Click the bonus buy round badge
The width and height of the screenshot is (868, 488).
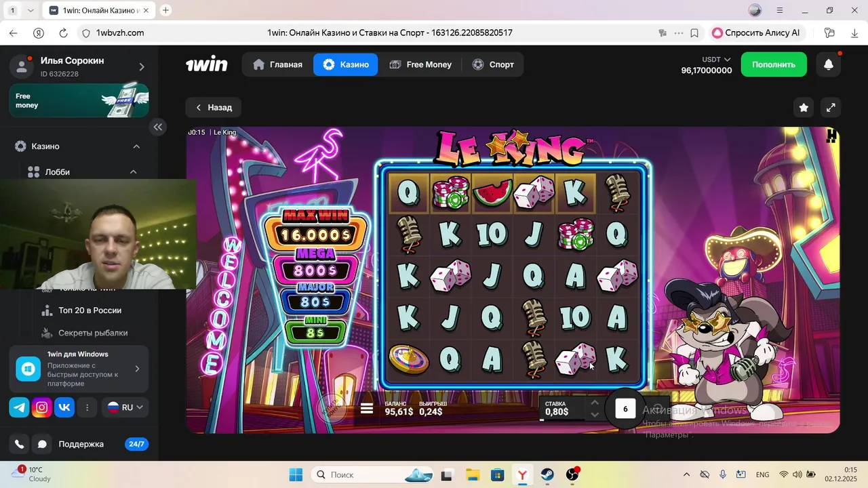click(x=332, y=409)
